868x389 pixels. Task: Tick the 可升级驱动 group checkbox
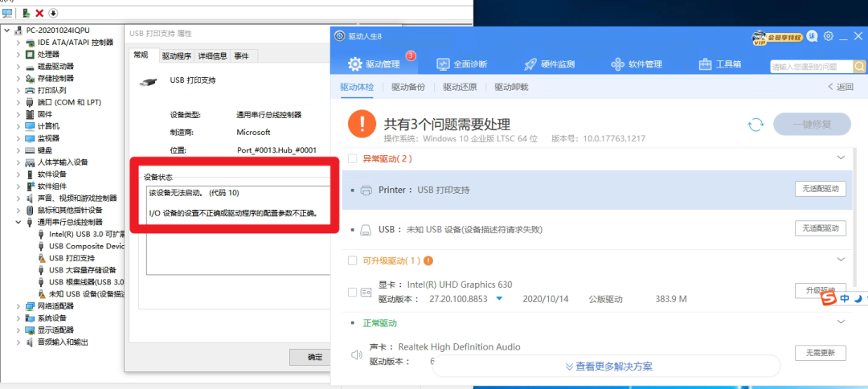(x=352, y=260)
